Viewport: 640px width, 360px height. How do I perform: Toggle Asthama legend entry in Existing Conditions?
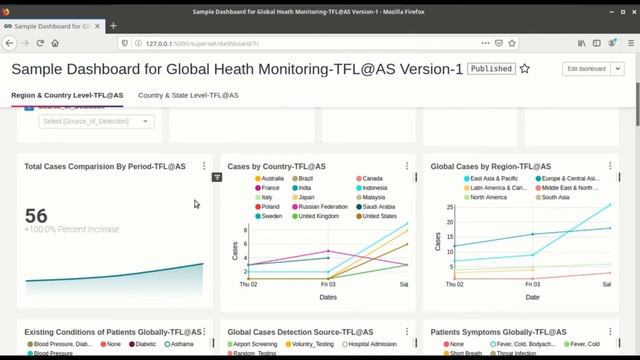pyautogui.click(x=179, y=344)
